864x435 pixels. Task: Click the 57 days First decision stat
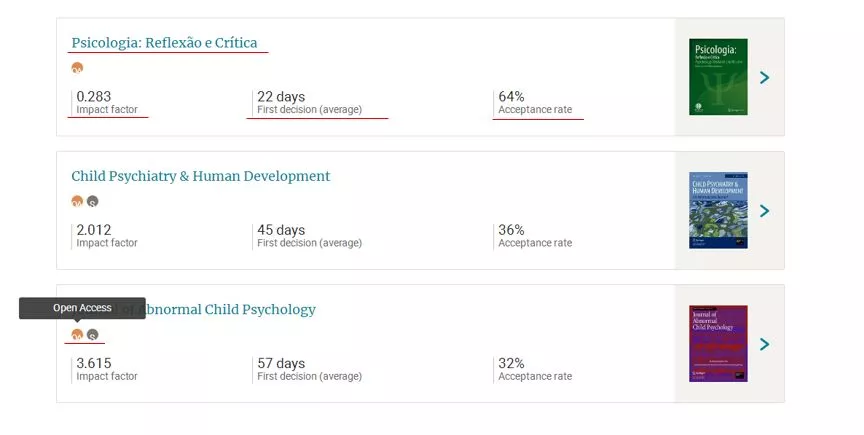[281, 363]
